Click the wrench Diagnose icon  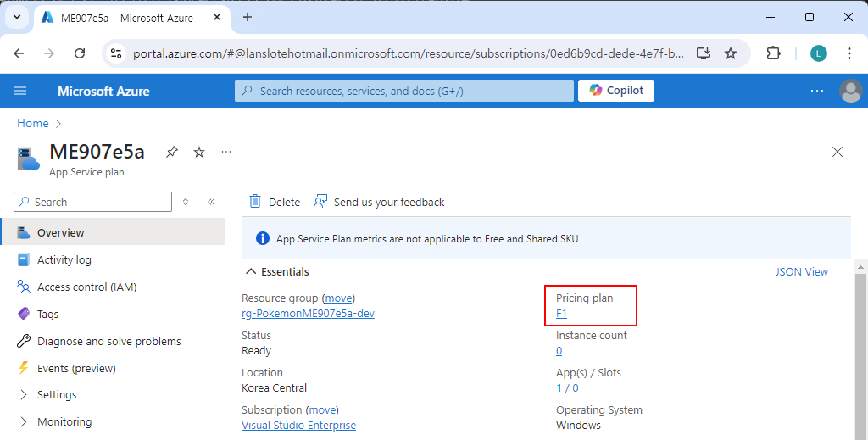(x=23, y=341)
